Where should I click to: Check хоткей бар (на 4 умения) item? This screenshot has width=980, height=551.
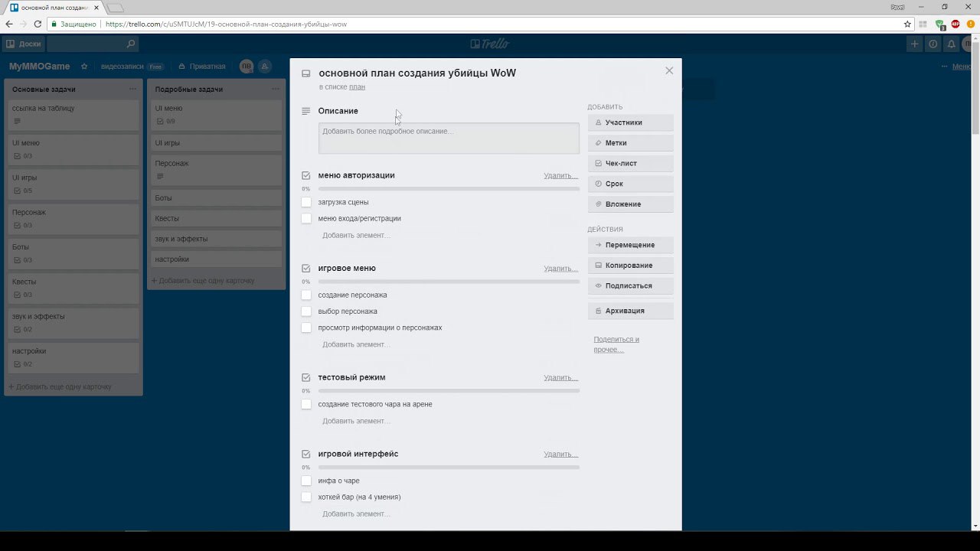pos(306,497)
